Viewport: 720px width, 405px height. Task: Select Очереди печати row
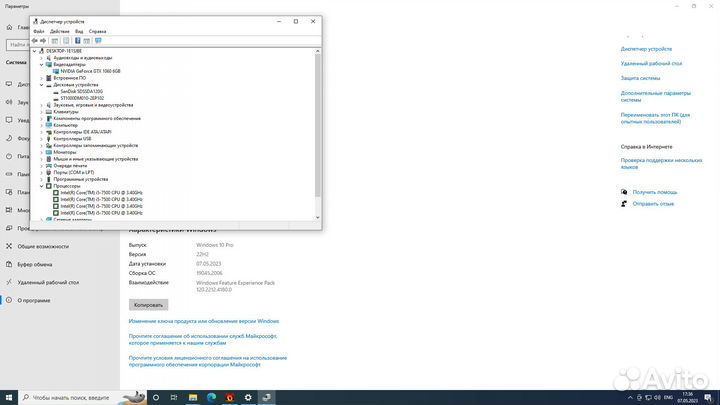tap(70, 166)
